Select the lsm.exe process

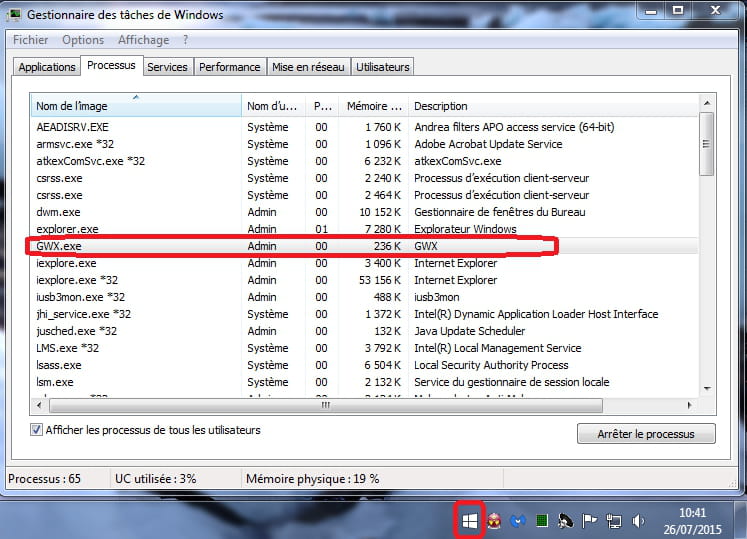coord(364,382)
